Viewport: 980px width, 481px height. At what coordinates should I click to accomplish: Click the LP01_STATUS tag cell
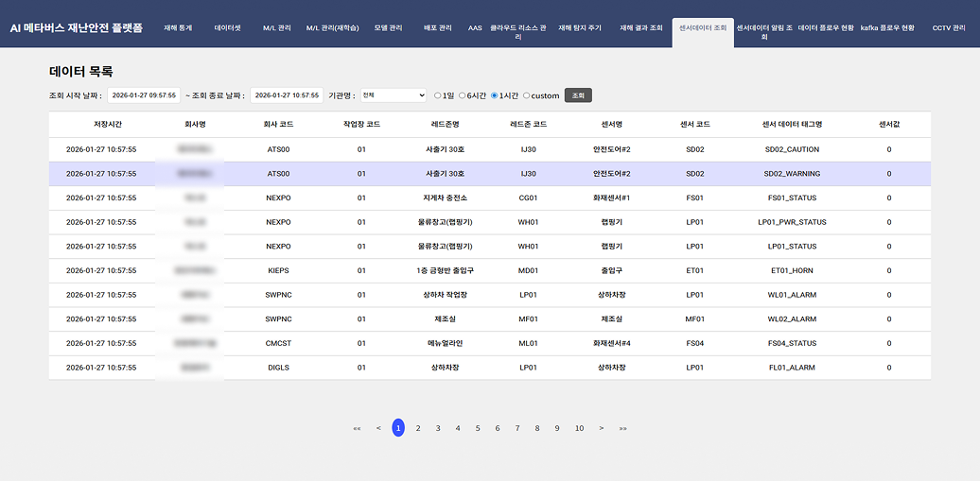click(792, 247)
